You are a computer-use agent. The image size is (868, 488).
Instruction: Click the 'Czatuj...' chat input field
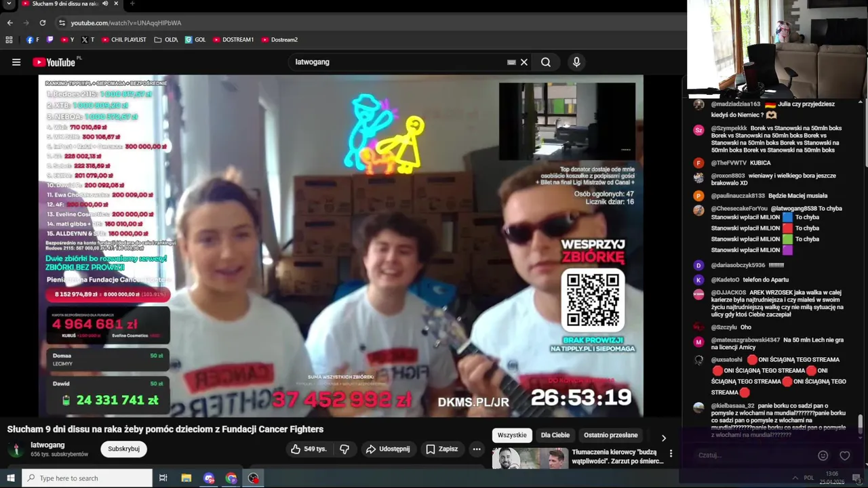(x=753, y=455)
